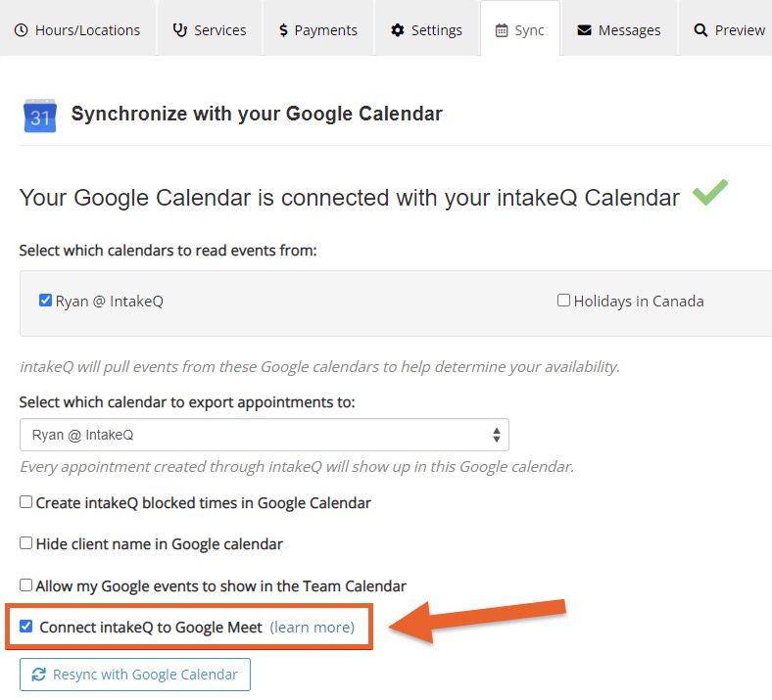Click the blue Google Calendar 31 icon
Viewport: 772px width, 700px height.
[x=40, y=116]
